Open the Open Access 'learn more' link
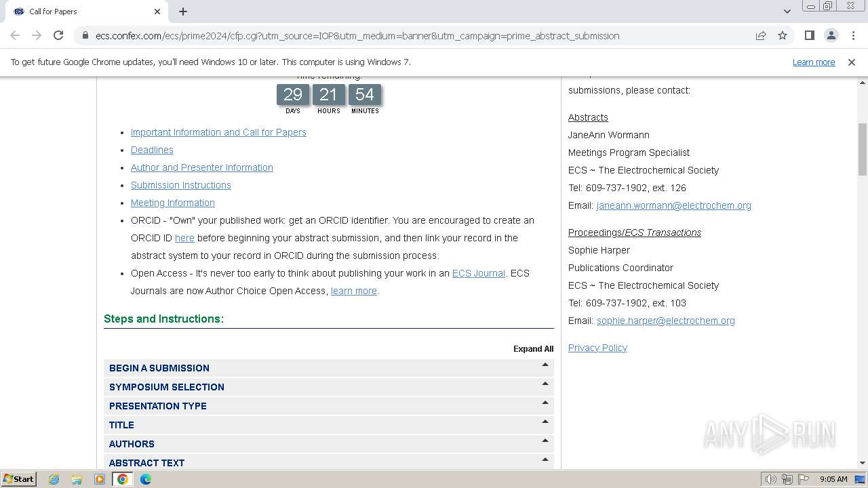The height and width of the screenshot is (488, 868). pos(354,291)
